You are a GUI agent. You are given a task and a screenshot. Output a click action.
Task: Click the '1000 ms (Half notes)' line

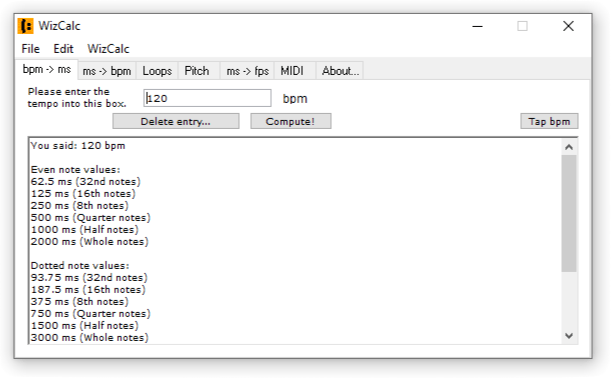pyautogui.click(x=85, y=230)
